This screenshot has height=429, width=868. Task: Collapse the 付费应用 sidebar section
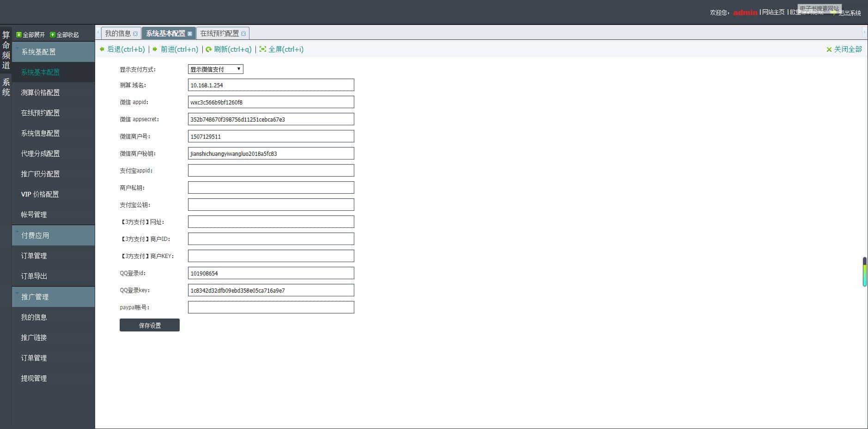click(x=54, y=235)
